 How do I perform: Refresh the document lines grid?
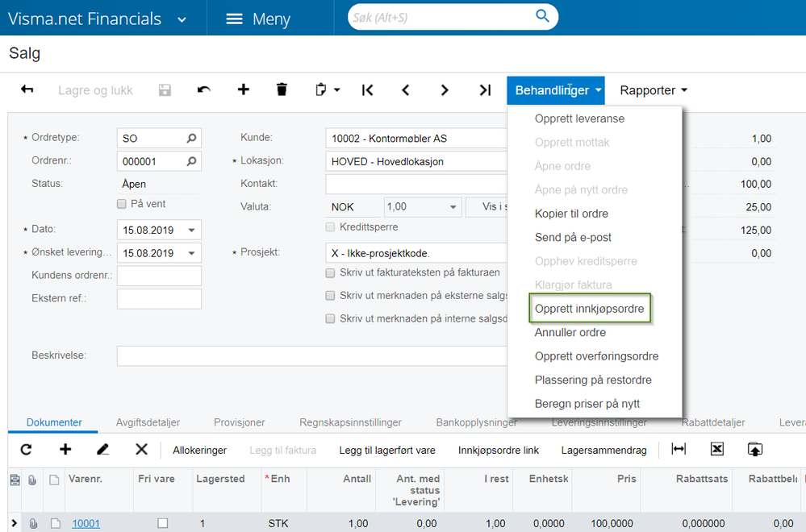coord(26,450)
